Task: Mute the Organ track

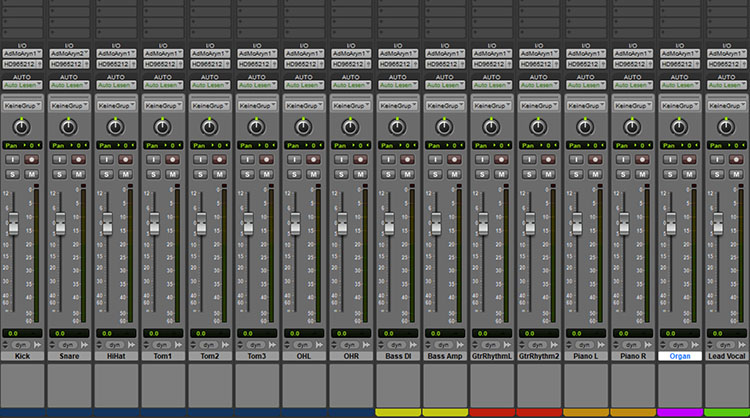Action: click(689, 175)
